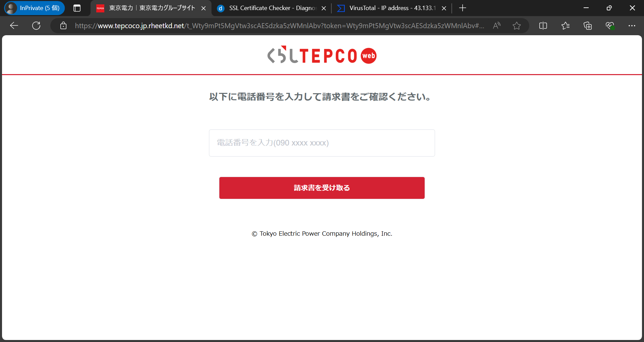Focus the phone number input field

click(322, 143)
